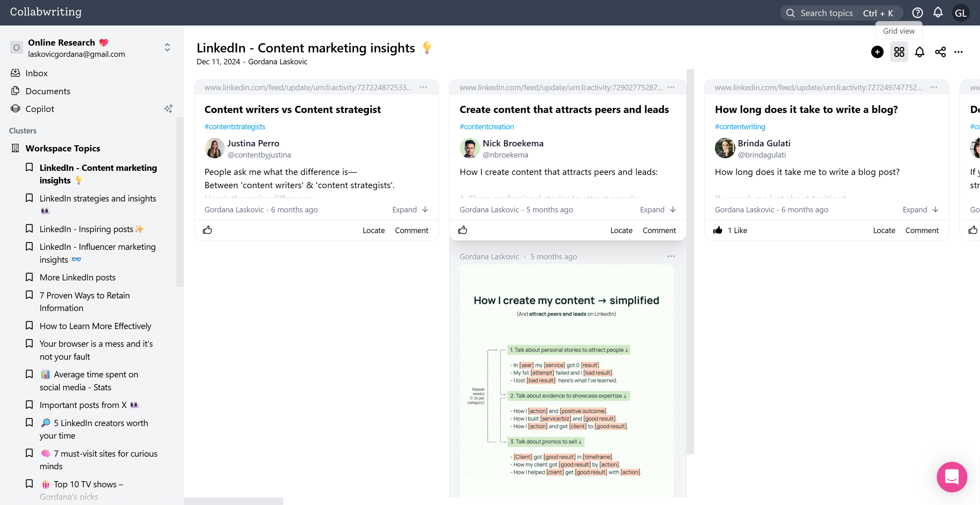
Task: Like the Content writers vs Content strategist card
Action: click(207, 230)
